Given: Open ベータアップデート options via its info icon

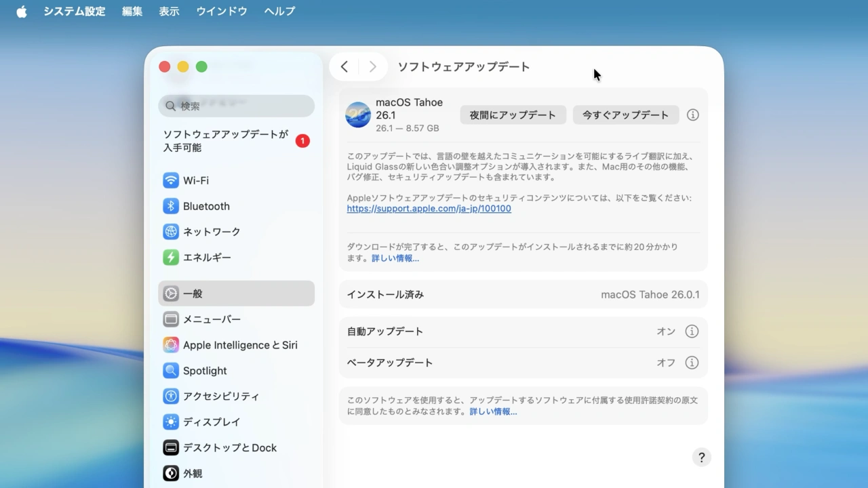Looking at the screenshot, I should pos(692,363).
